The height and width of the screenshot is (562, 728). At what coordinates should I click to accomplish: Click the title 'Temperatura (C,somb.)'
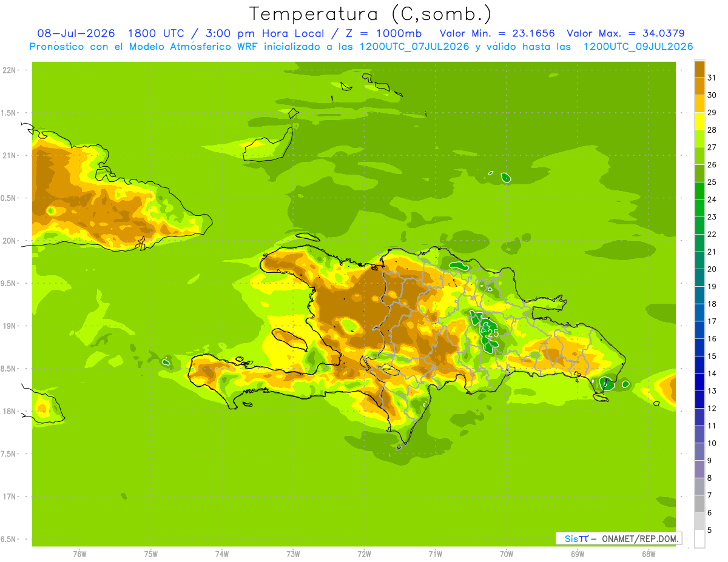click(370, 13)
